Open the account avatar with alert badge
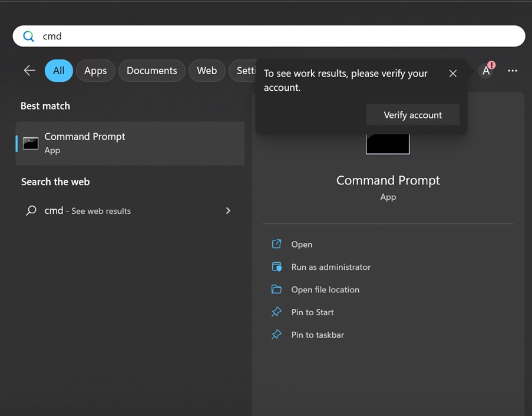Image resolution: width=532 pixels, height=416 pixels. pos(487,71)
